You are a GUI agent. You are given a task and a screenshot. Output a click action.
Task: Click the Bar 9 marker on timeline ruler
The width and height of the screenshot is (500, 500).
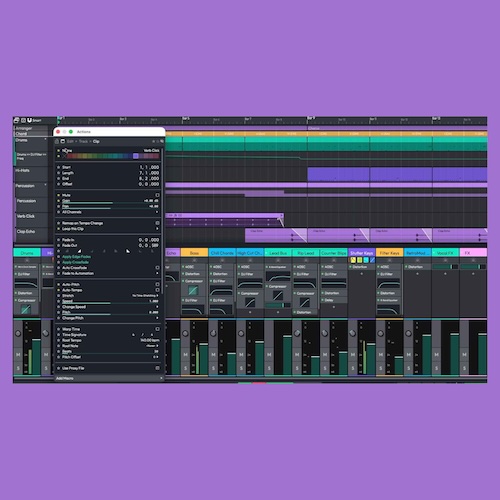(311, 118)
